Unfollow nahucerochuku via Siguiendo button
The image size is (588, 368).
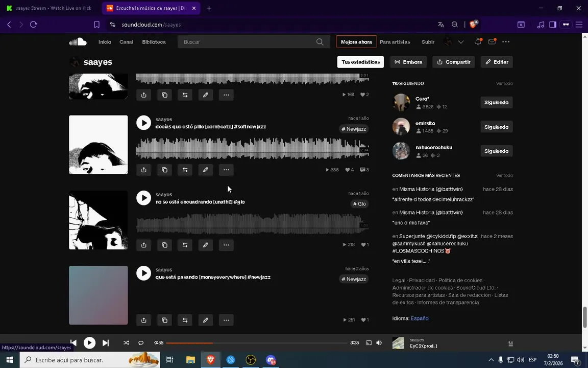pyautogui.click(x=497, y=151)
